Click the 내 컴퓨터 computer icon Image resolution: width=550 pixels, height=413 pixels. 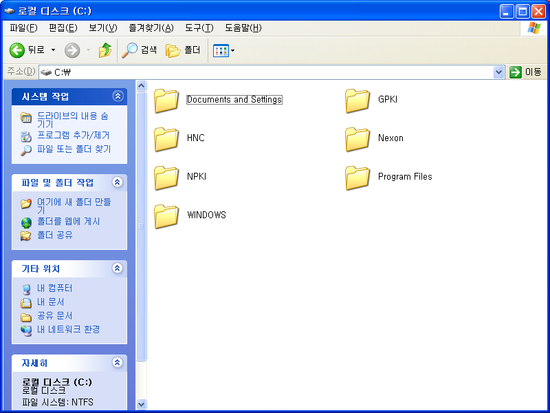[x=26, y=289]
